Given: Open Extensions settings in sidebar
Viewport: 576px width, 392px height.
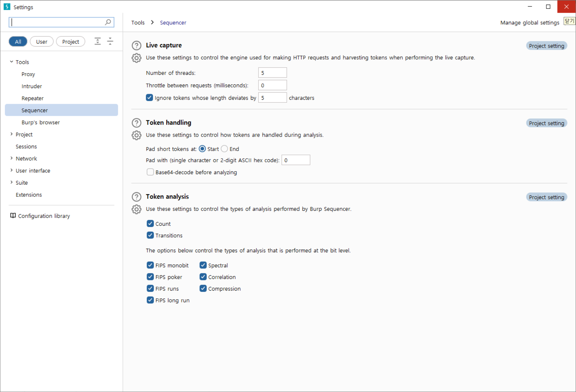Looking at the screenshot, I should [x=29, y=195].
